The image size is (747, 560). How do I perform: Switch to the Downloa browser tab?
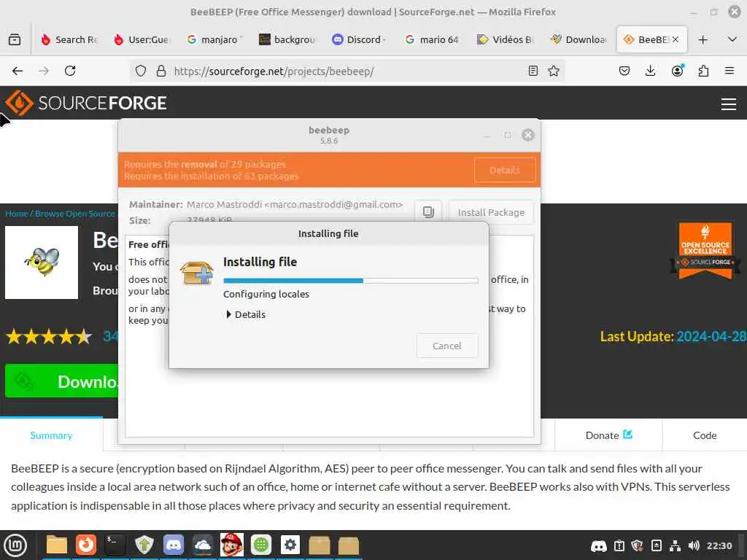click(x=578, y=39)
